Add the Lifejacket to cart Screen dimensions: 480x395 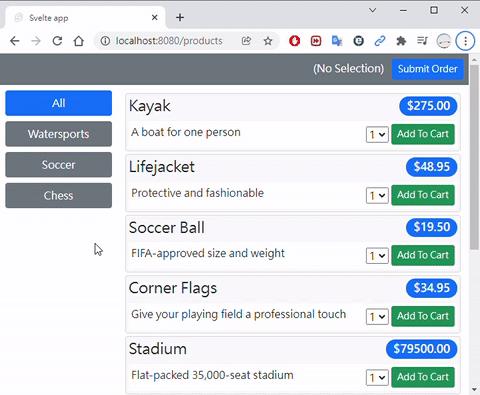click(423, 195)
